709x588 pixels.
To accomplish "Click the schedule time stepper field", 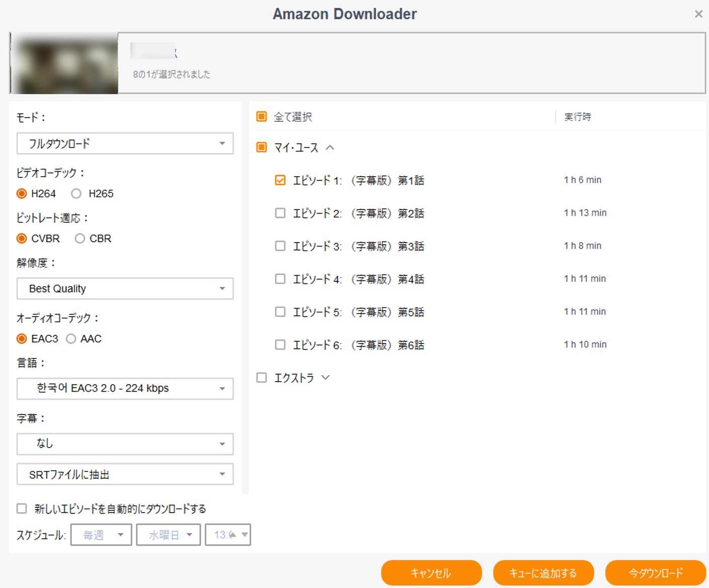I will (x=227, y=535).
